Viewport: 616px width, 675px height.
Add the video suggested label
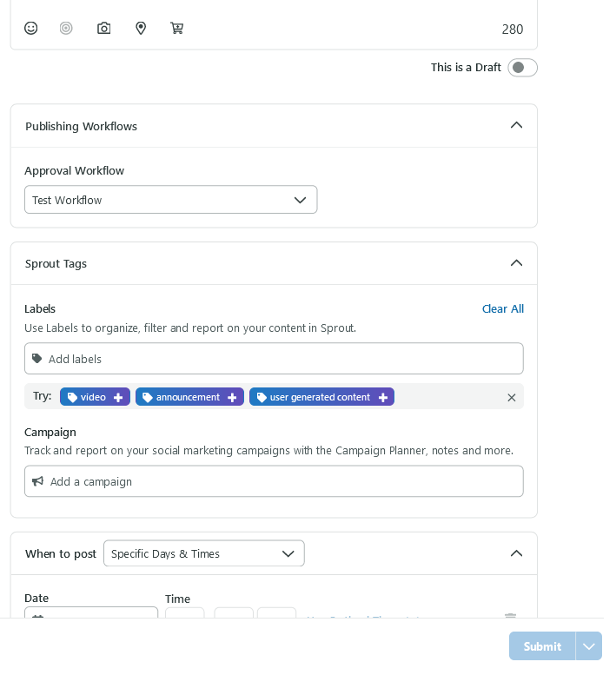click(96, 397)
